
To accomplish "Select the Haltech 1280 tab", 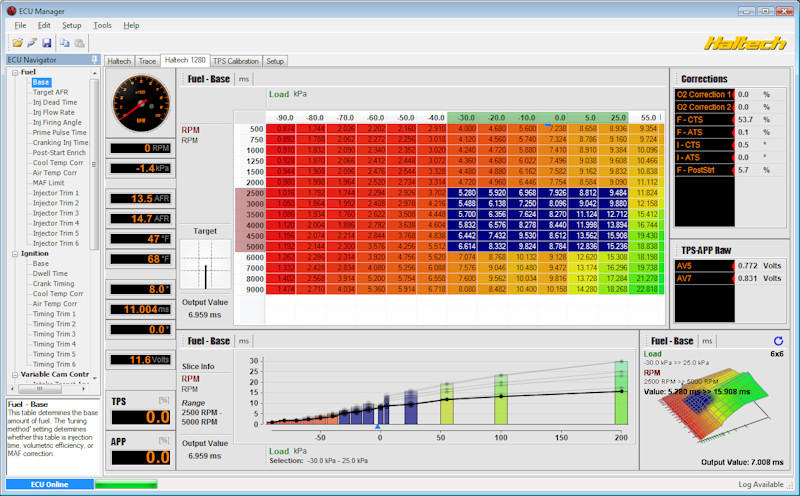I will (185, 60).
